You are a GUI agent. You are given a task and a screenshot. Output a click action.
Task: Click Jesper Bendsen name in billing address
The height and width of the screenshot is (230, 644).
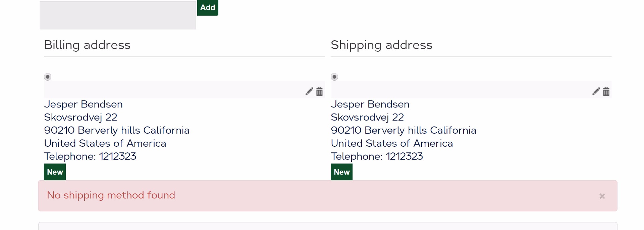click(x=83, y=104)
